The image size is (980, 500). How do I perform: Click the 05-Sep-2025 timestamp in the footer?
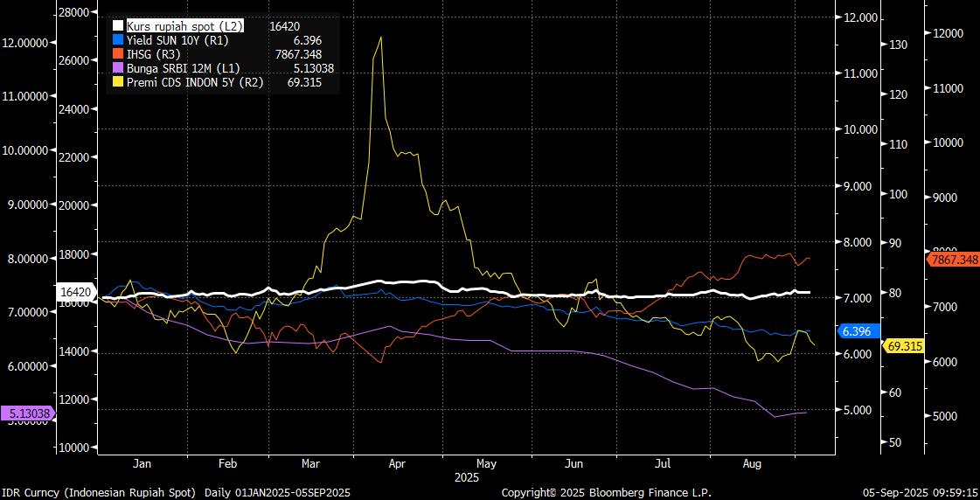click(x=919, y=493)
